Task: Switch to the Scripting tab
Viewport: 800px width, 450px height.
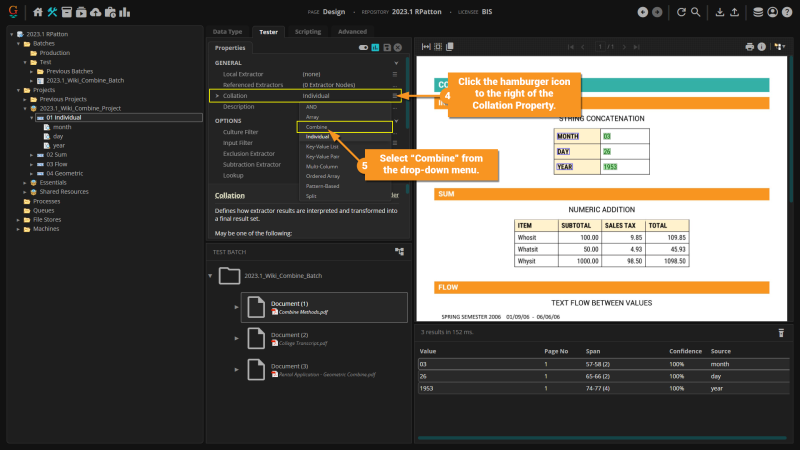Action: 307,32
